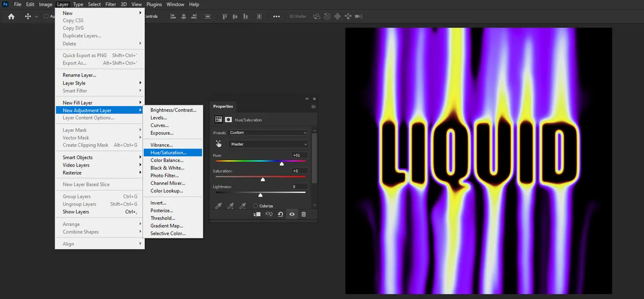The height and width of the screenshot is (299, 644).
Task: Toggle adjustment layer visibility eye icon
Action: pyautogui.click(x=292, y=214)
